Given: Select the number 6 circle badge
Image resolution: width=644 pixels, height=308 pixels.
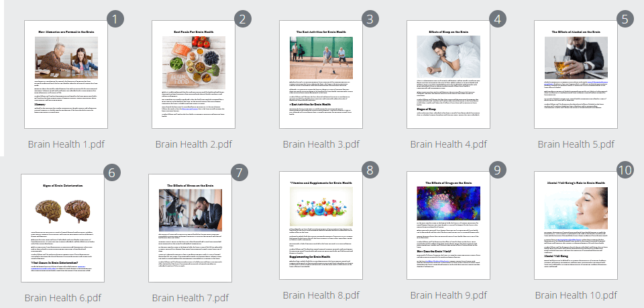Looking at the screenshot, I should (x=111, y=173).
